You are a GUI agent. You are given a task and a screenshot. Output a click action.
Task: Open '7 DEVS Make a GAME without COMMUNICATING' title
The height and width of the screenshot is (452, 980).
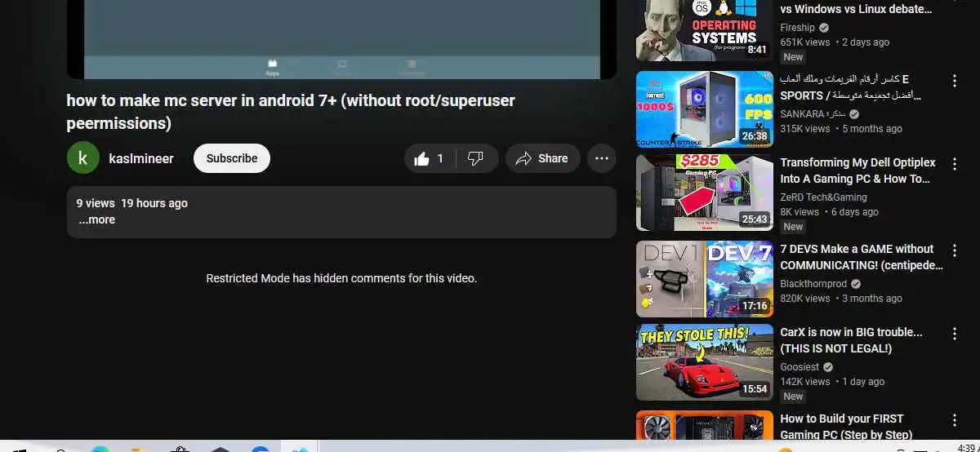[x=862, y=257]
